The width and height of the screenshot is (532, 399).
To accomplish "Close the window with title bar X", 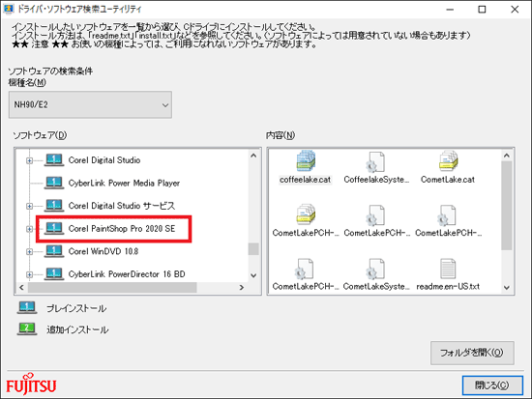I will [515, 10].
